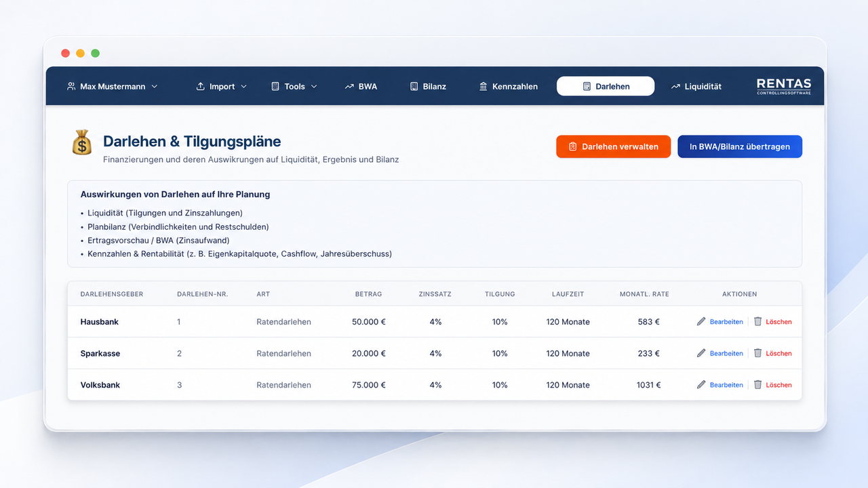Click the Betrag column header
The image size is (868, 488).
click(x=368, y=294)
